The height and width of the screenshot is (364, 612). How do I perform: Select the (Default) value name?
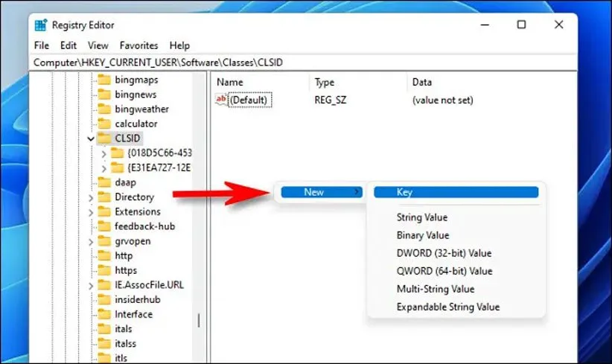coord(249,100)
